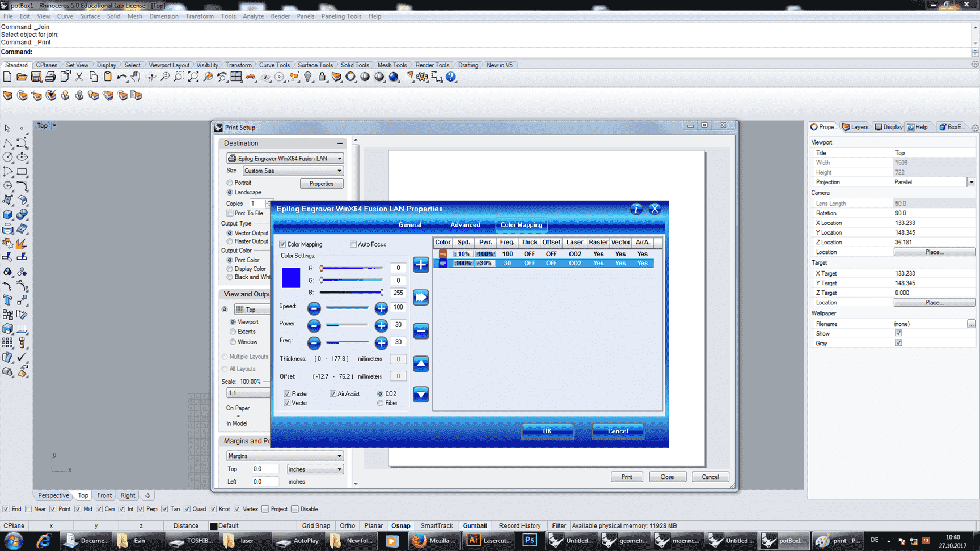Increase Freq. with the plus button
The width and height of the screenshot is (980, 551).
tap(381, 343)
